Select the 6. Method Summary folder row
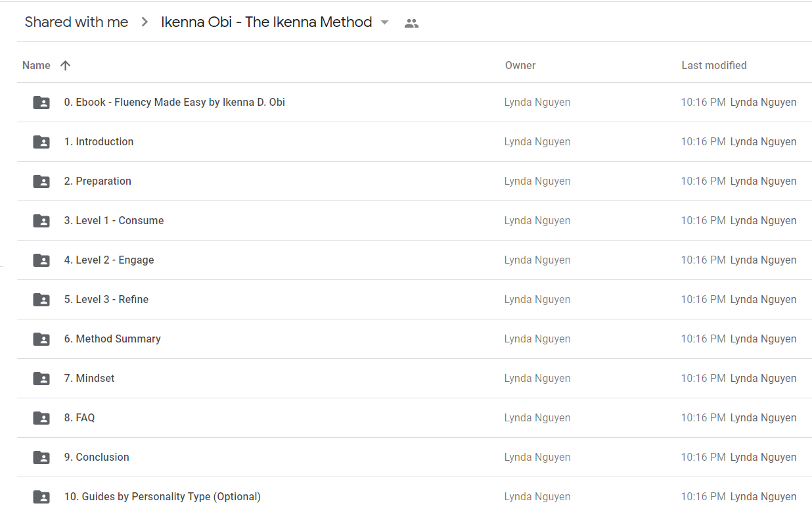This screenshot has height=516, width=812. click(415, 339)
